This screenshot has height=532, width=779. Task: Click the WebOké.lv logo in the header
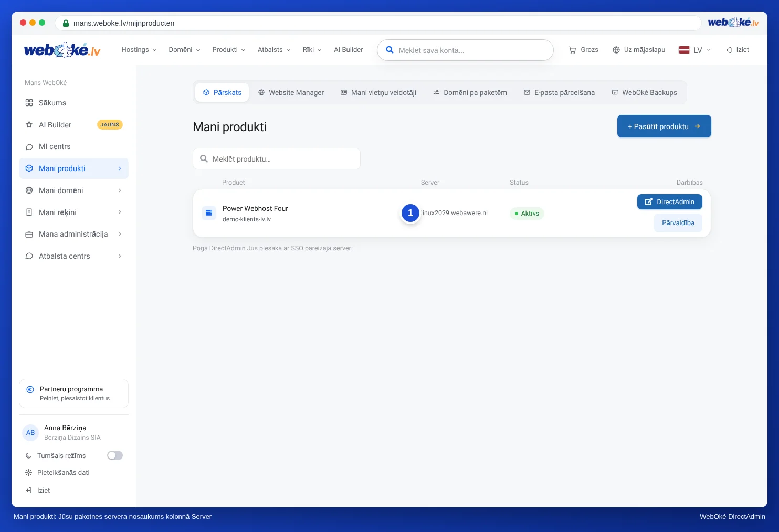click(x=62, y=50)
